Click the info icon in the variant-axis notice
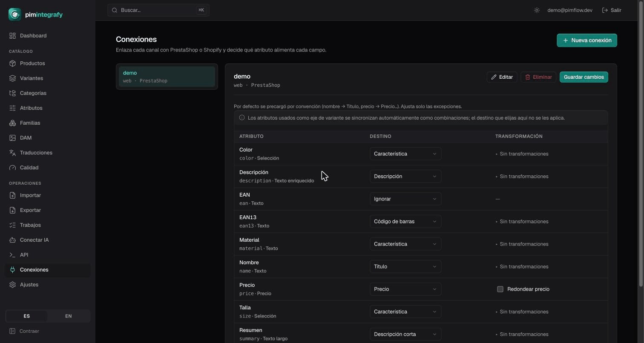This screenshot has height=343, width=644. pyautogui.click(x=242, y=118)
